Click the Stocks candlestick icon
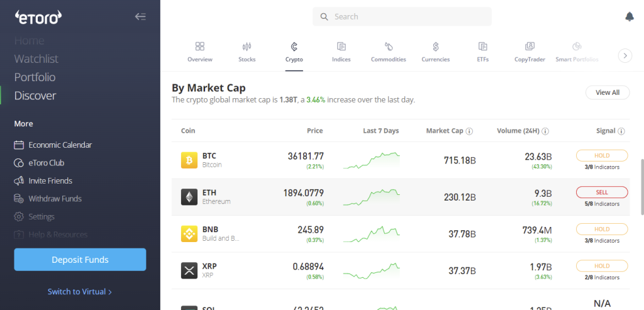 tap(247, 46)
